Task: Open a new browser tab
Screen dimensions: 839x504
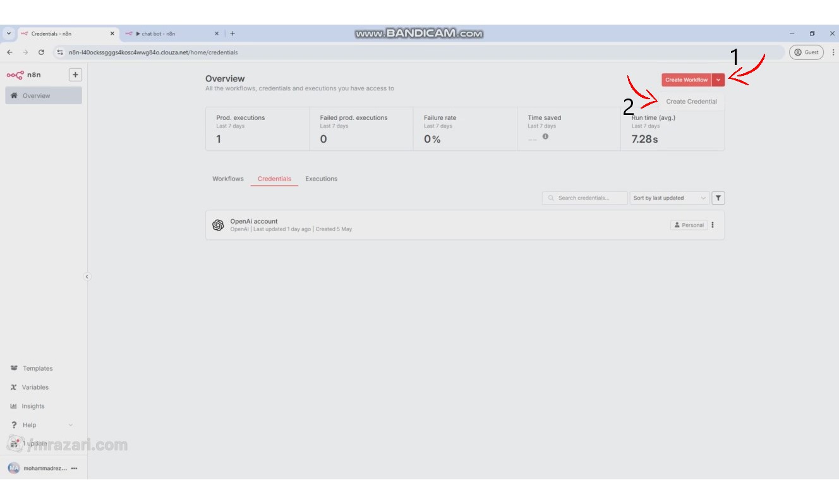Action: pyautogui.click(x=232, y=33)
